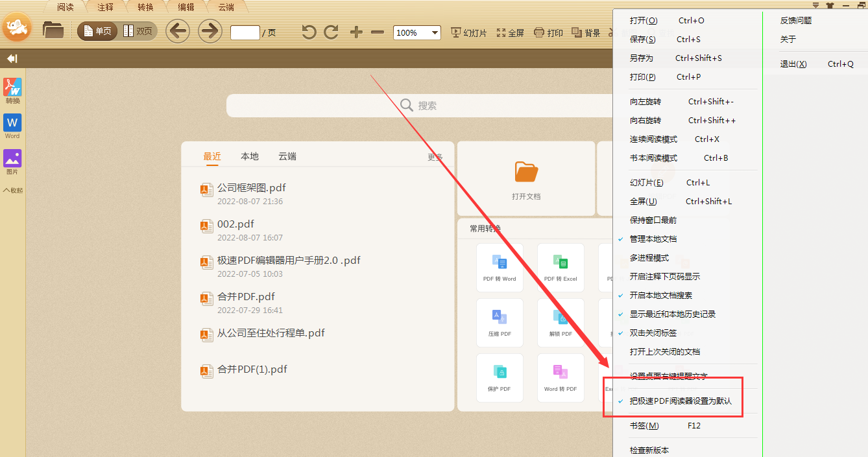The height and width of the screenshot is (457, 868).
Task: Rotate clockwise using the toolbar icon
Action: [332, 32]
